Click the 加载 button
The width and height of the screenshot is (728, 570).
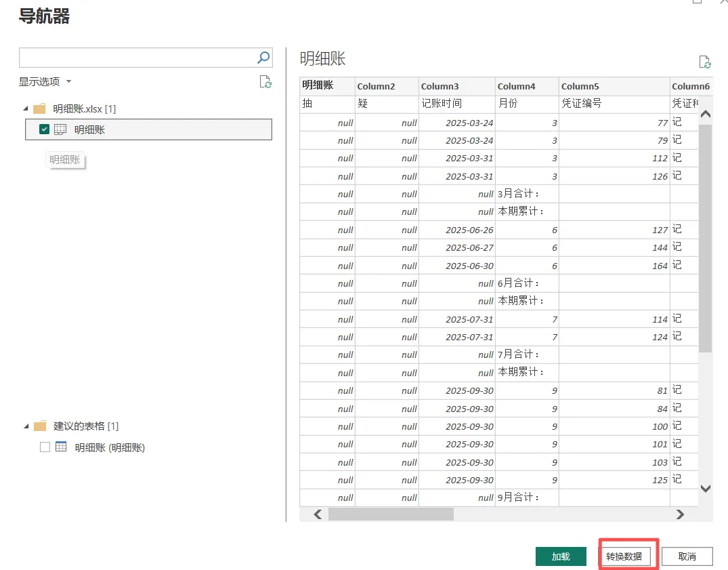coord(561,556)
